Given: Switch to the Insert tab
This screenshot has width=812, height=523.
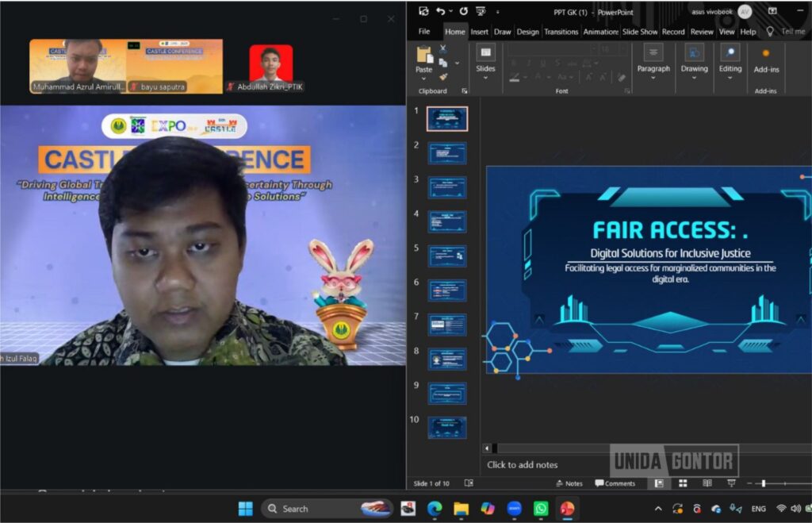Looking at the screenshot, I should [479, 32].
